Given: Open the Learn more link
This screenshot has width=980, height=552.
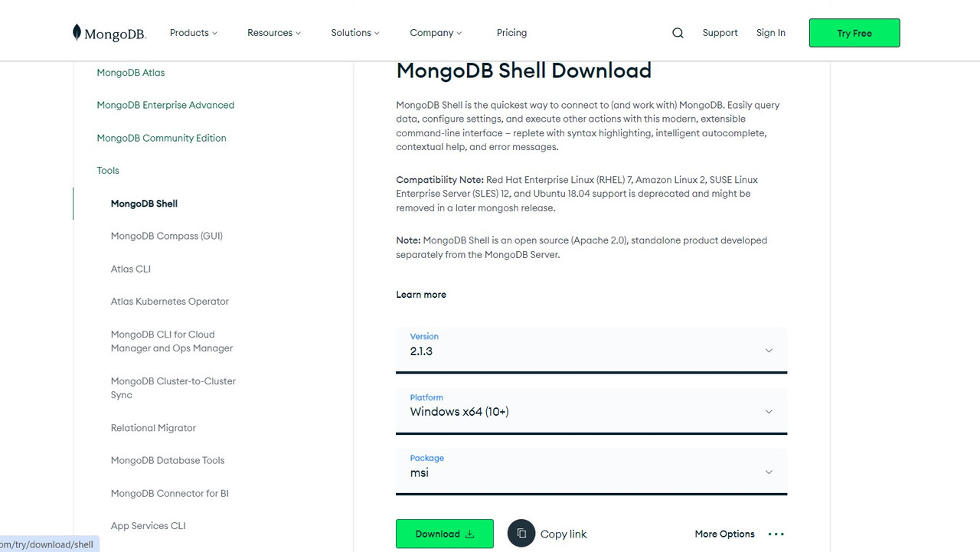Looking at the screenshot, I should pos(421,295).
